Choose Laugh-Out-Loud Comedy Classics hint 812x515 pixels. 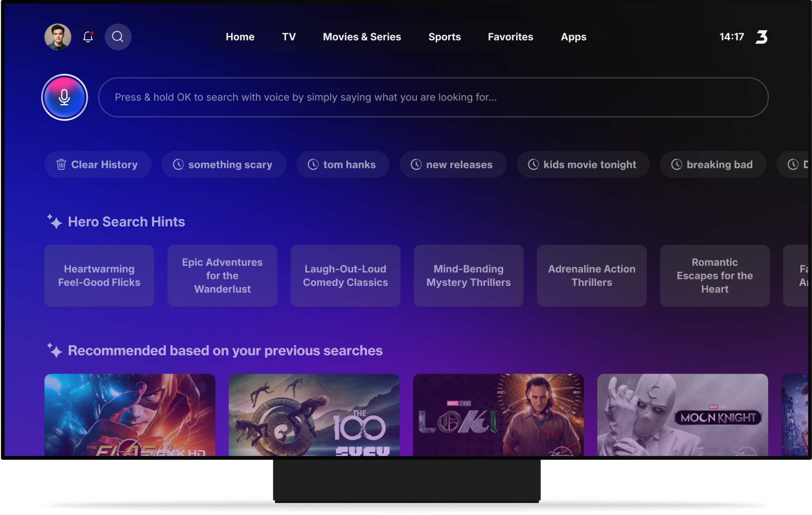pos(345,276)
